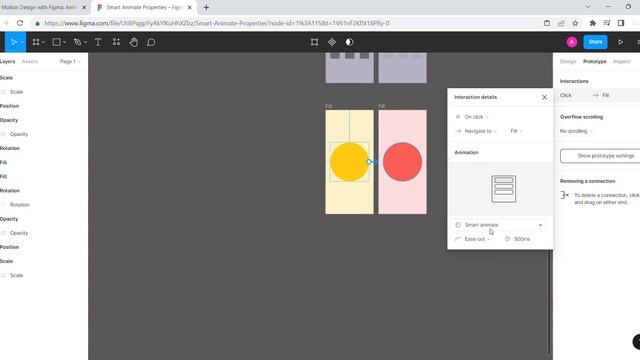Viewport: 640px width, 360px height.
Task: Click the Edit object icon in toolbar
Action: point(314,42)
